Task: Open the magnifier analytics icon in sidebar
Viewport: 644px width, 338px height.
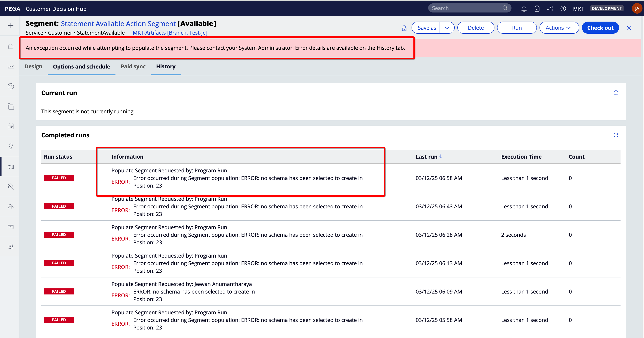Action: click(x=11, y=186)
